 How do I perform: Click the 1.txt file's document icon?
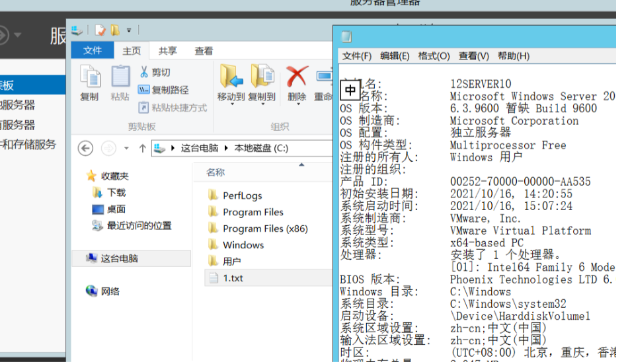214,277
